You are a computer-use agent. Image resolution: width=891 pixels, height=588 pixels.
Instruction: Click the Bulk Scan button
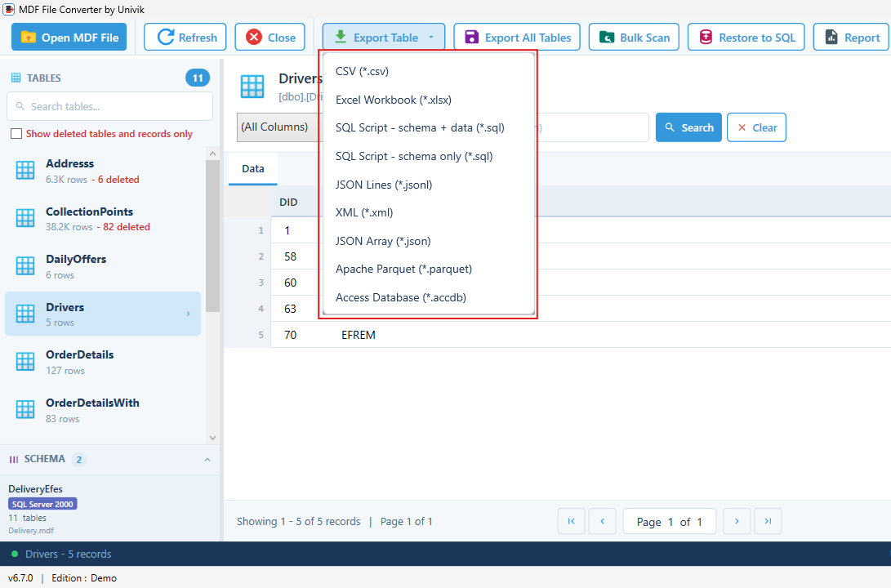pyautogui.click(x=634, y=38)
